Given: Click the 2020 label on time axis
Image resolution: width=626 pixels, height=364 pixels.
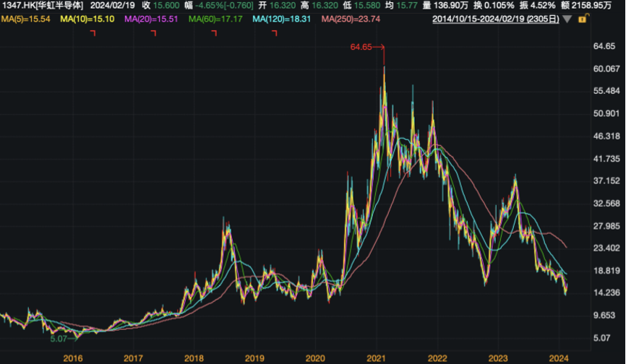Looking at the screenshot, I should coord(315,358).
